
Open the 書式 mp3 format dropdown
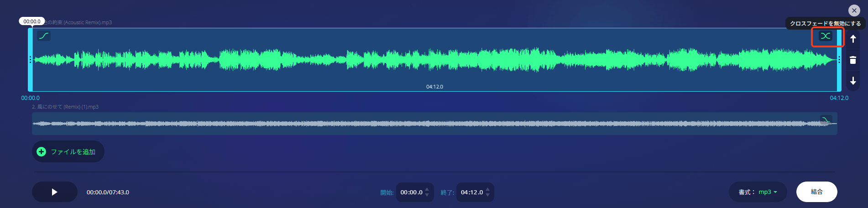coord(758,192)
